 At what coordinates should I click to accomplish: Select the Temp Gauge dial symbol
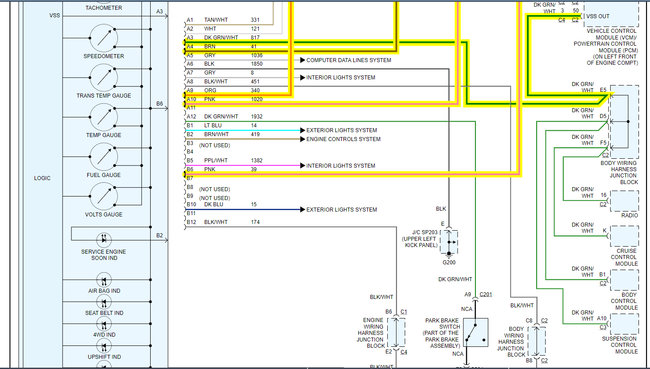[104, 117]
